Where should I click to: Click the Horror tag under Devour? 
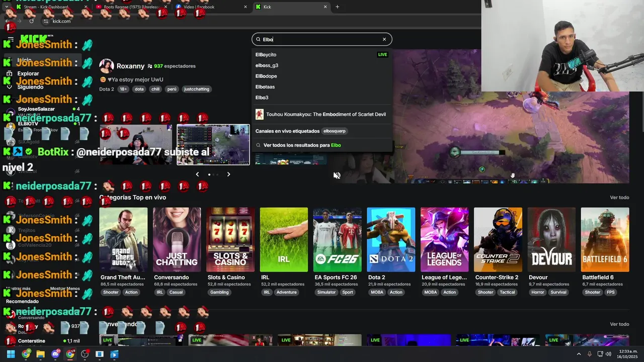[x=538, y=292]
